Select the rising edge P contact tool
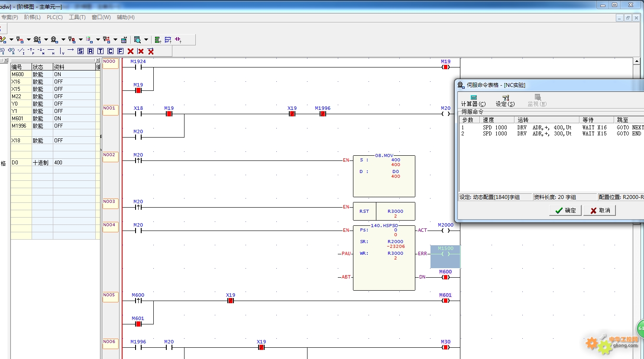This screenshot has width=644, height=359. tap(31, 51)
